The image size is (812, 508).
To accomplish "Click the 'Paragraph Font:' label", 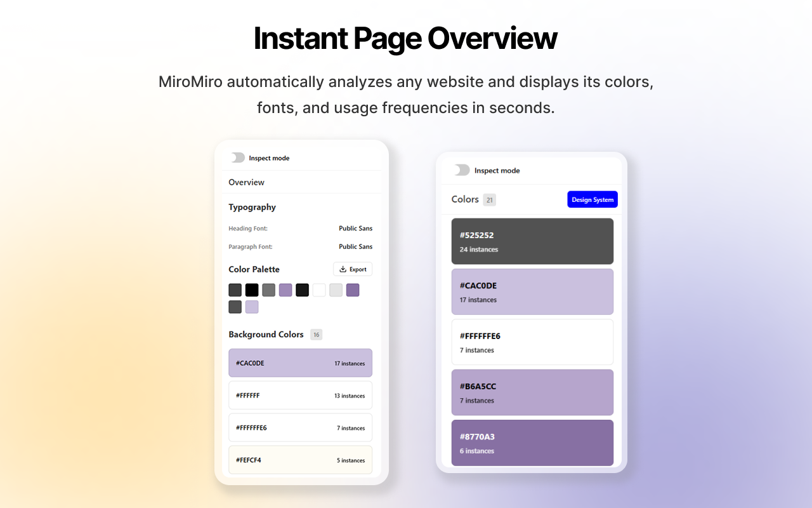I will pos(251,247).
